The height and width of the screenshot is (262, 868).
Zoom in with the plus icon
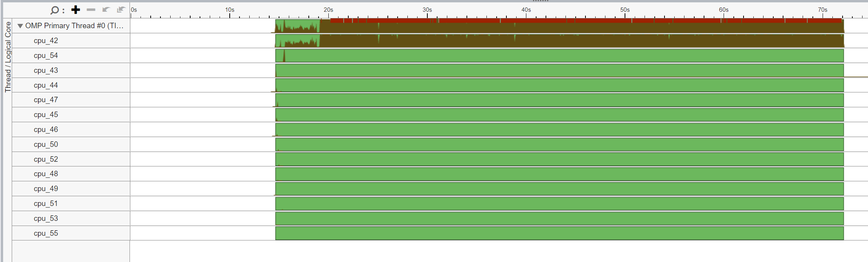[76, 10]
